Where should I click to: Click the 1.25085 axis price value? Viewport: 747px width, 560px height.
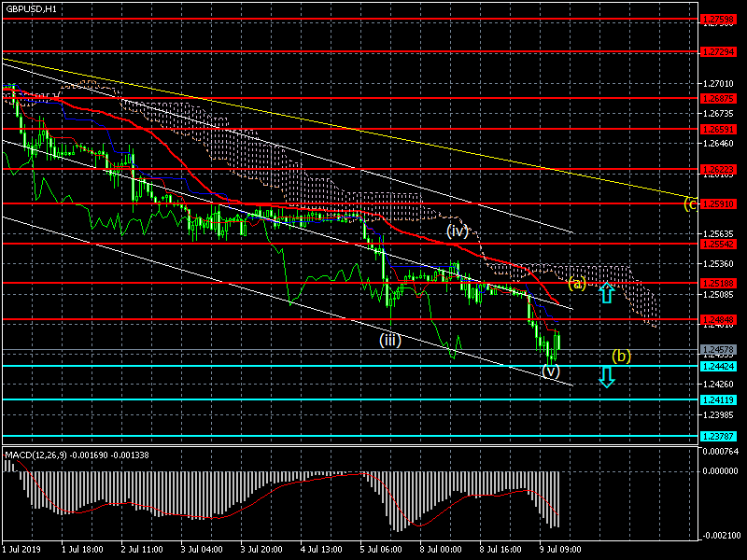point(718,294)
